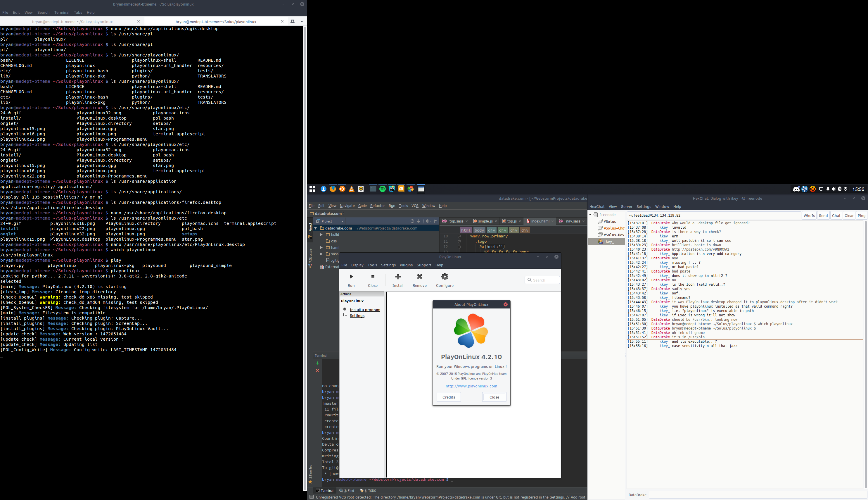868x500 pixels.
Task: Open Project panel gear settings dropdown
Action: [x=428, y=222]
